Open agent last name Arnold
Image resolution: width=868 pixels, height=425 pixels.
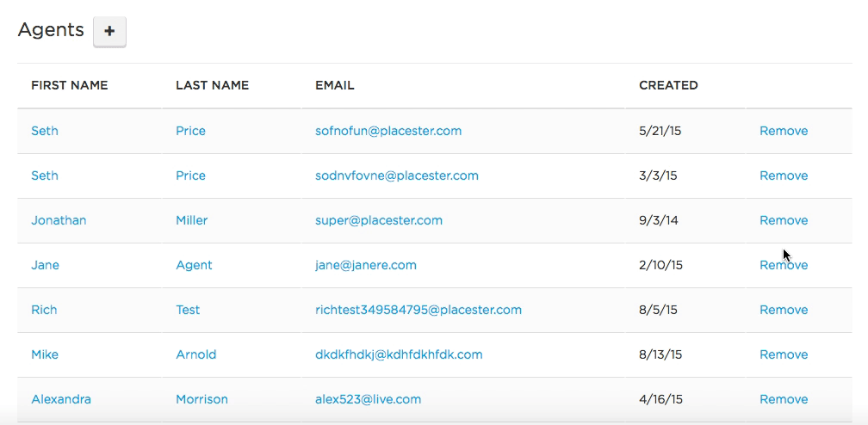point(196,355)
